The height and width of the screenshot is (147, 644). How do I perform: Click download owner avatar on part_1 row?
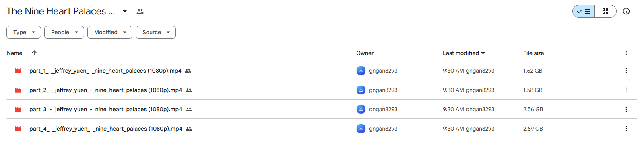[361, 71]
